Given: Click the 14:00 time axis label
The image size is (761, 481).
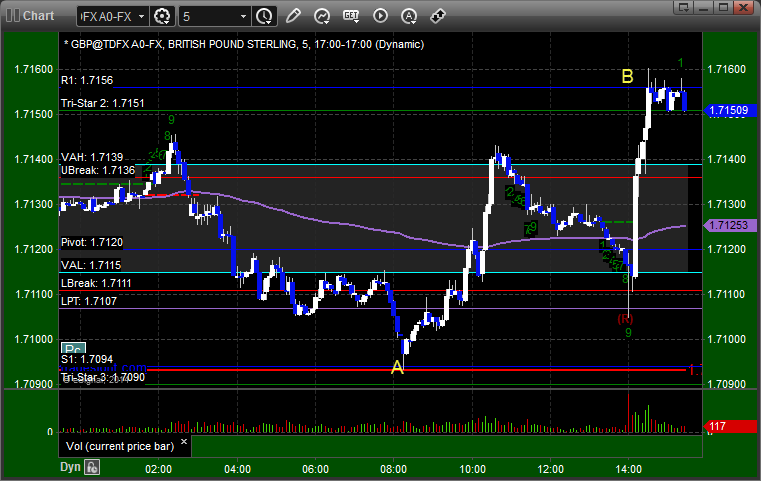Looking at the screenshot, I should point(629,469).
